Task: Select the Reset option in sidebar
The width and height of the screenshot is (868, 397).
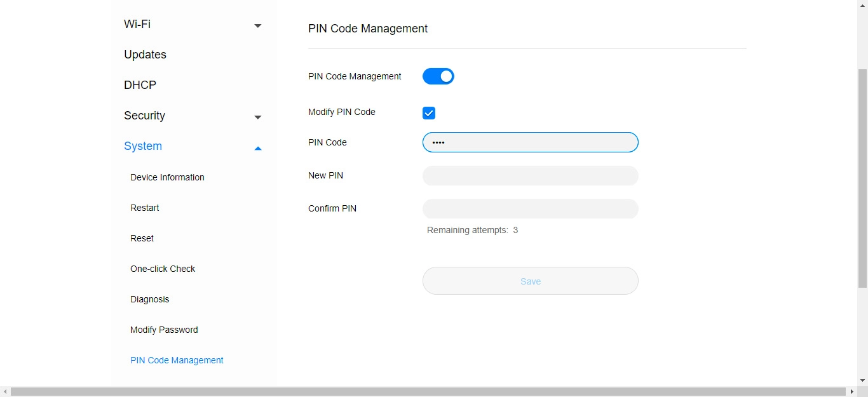Action: tap(142, 238)
